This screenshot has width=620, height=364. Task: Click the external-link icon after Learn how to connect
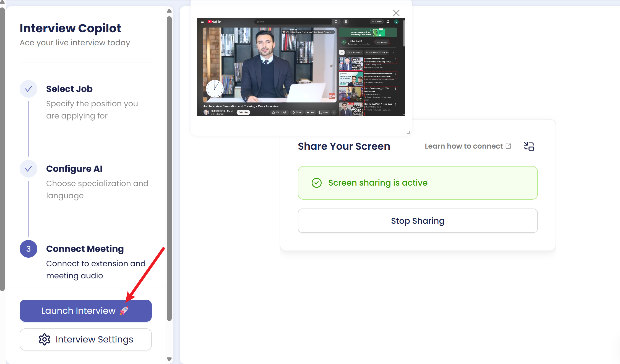[x=508, y=146]
